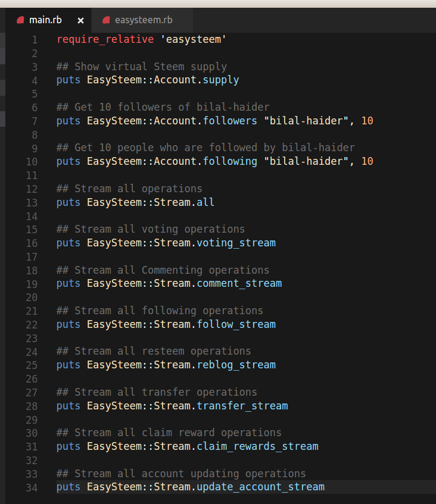436x504 pixels.
Task: Click 'EasySteem::Account' on line 10
Action: tap(142, 161)
